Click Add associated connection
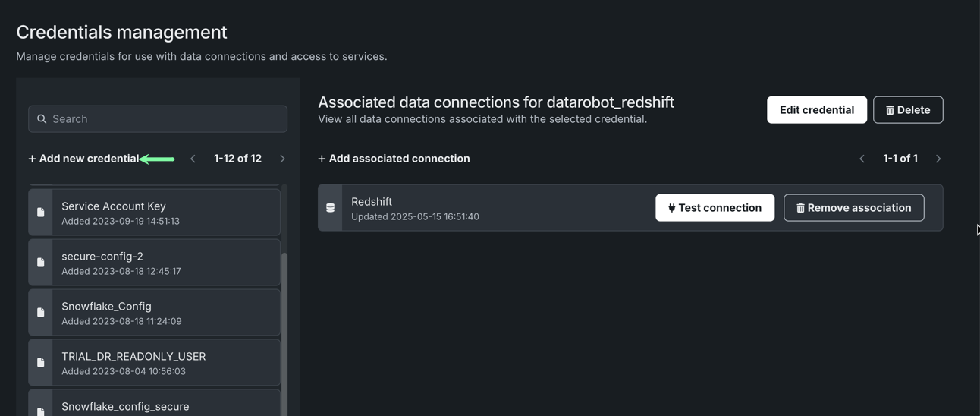The height and width of the screenshot is (416, 980). tap(394, 159)
